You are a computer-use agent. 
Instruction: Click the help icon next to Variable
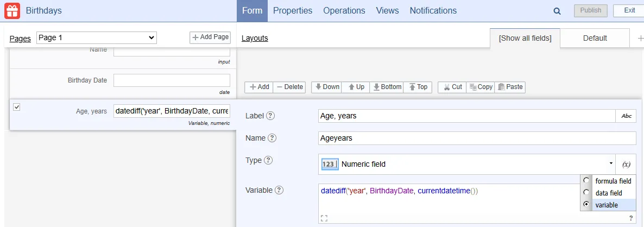coord(279,190)
